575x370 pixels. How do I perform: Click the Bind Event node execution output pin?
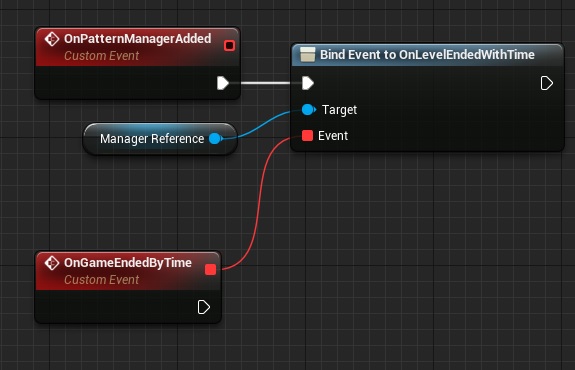546,83
